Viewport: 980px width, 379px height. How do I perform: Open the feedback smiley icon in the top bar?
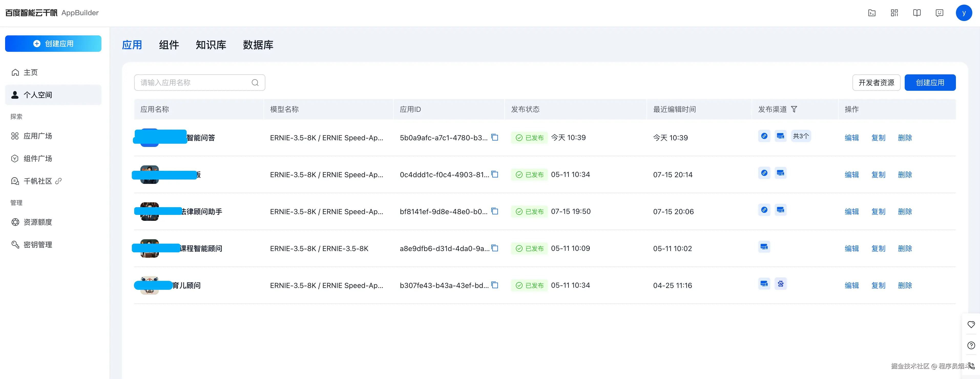[939, 13]
